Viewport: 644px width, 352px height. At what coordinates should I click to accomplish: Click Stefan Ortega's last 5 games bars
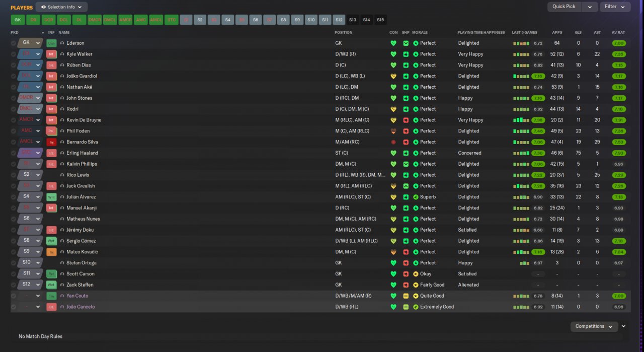525,263
